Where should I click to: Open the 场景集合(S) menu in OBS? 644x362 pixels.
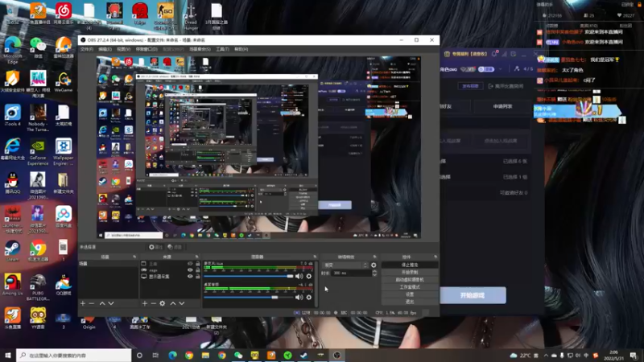pyautogui.click(x=200, y=49)
